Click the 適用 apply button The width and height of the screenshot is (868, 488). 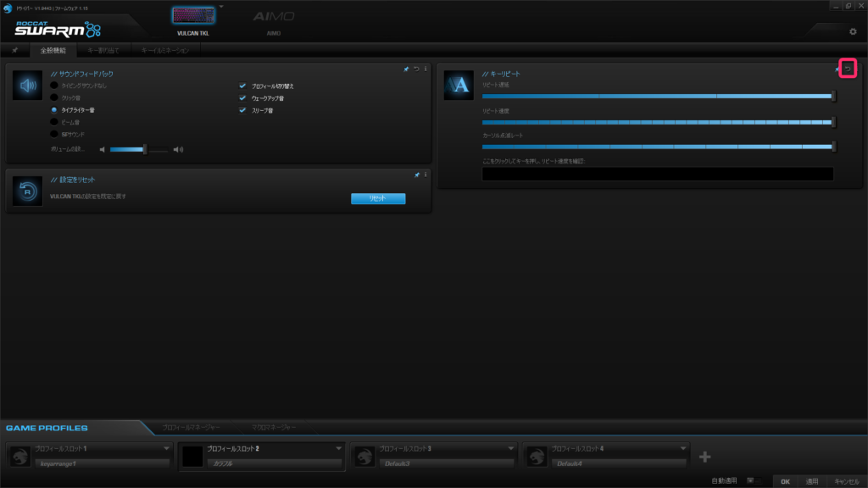[x=811, y=481]
